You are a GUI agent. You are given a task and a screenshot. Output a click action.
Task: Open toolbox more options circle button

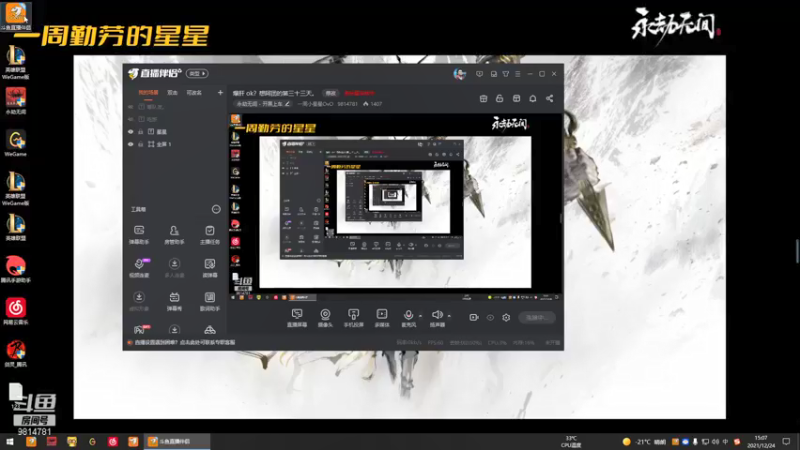[216, 209]
